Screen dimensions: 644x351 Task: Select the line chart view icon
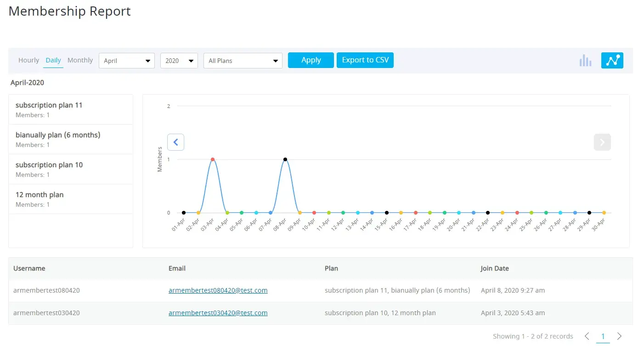612,61
